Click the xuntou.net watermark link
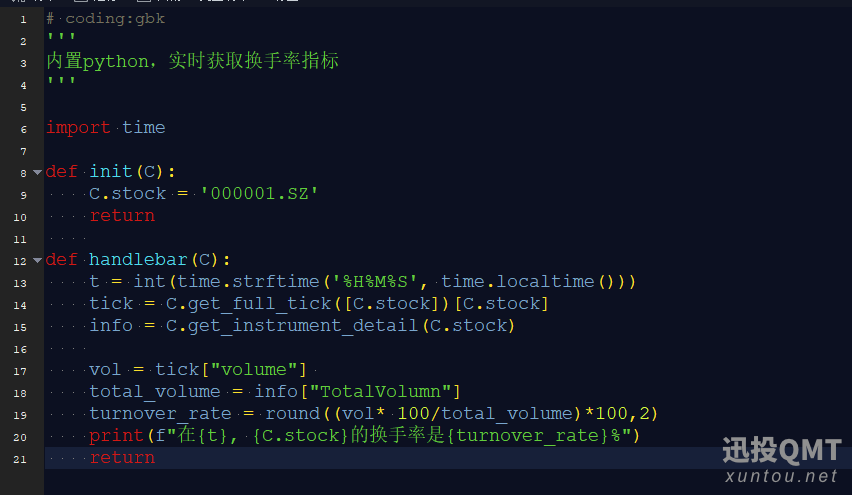 pyautogui.click(x=782, y=477)
